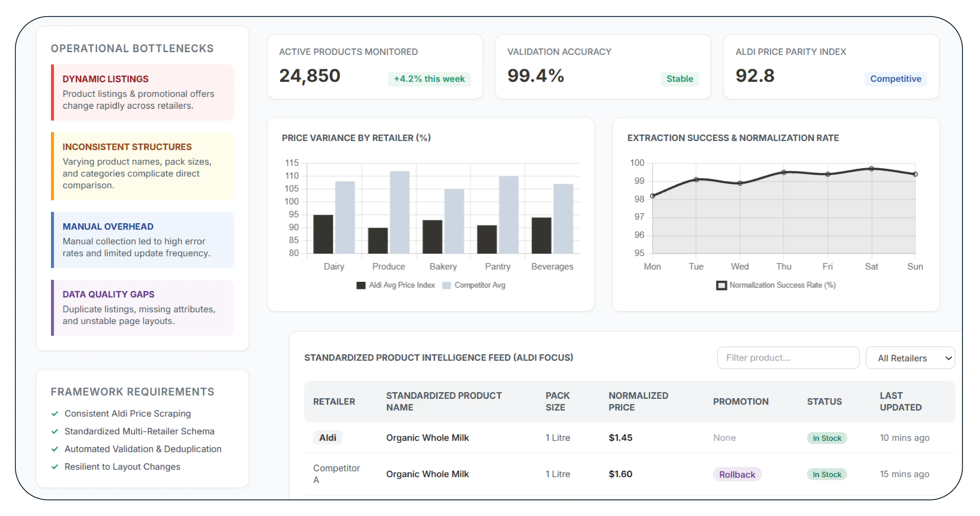The width and height of the screenshot is (980, 516).
Task: Click the None promotion cell in Aldi row
Action: pyautogui.click(x=724, y=438)
